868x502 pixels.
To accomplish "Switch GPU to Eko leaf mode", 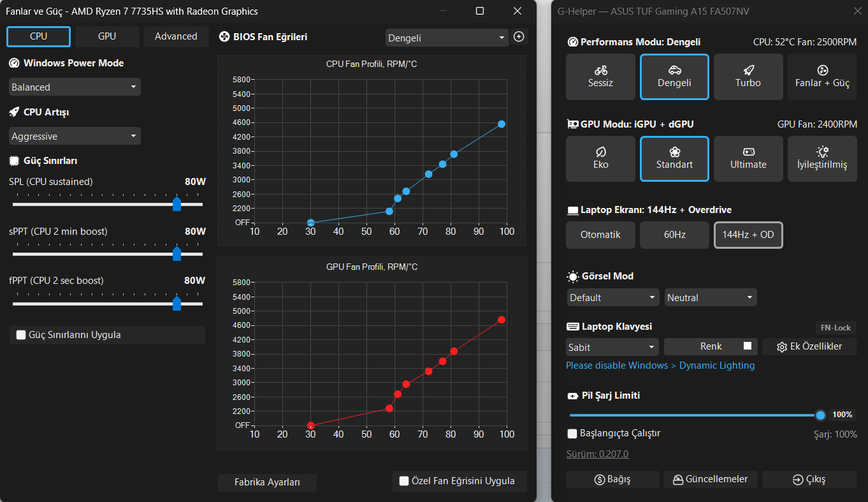I will coord(600,158).
